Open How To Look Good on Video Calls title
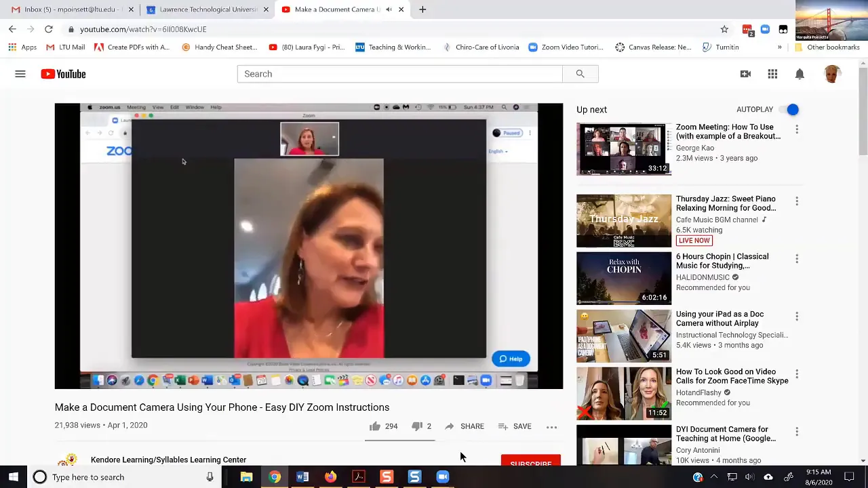868x488 pixels. pos(732,376)
